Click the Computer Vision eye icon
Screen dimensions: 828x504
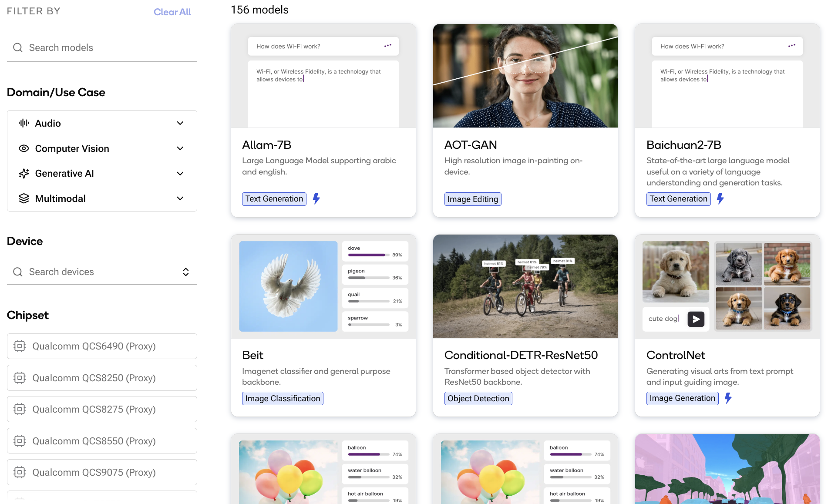24,148
